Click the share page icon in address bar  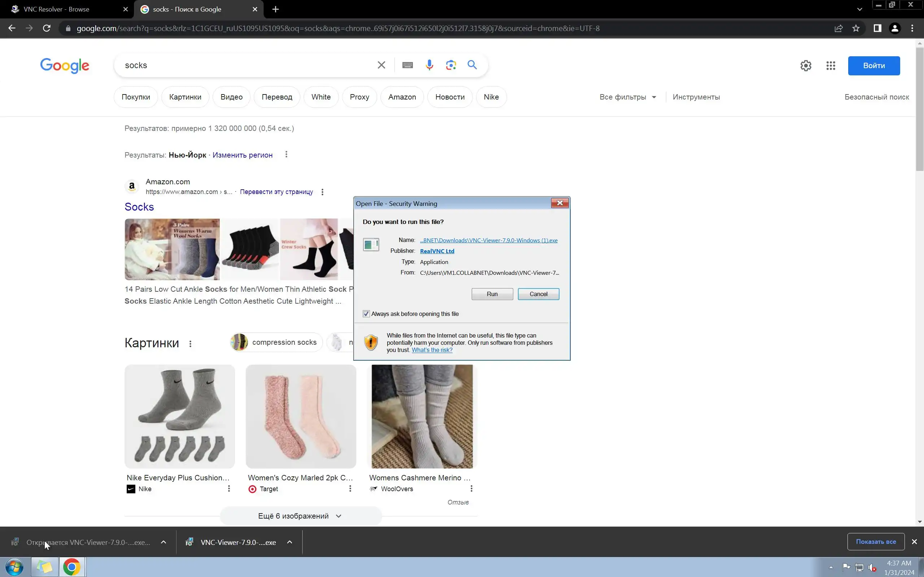pos(838,28)
